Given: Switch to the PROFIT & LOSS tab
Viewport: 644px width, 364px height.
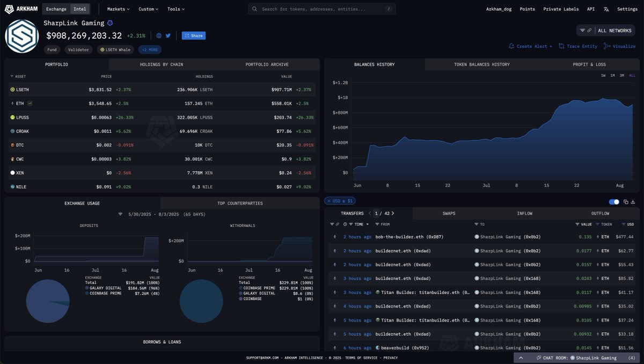Looking at the screenshot, I should [x=590, y=64].
